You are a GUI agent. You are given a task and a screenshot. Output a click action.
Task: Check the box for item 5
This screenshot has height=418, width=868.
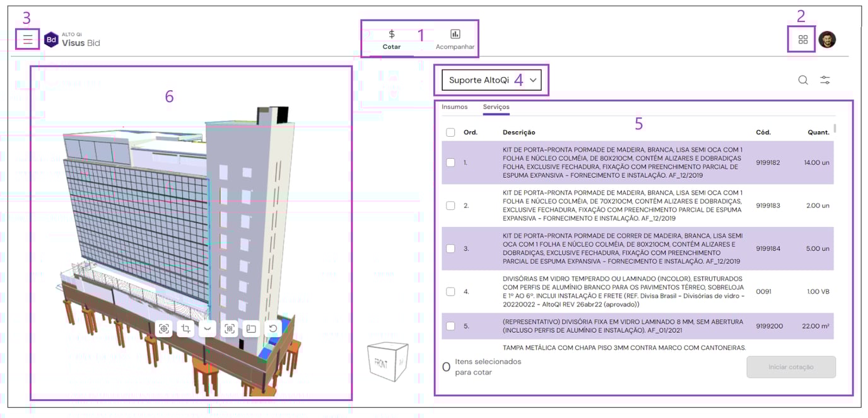click(x=450, y=326)
